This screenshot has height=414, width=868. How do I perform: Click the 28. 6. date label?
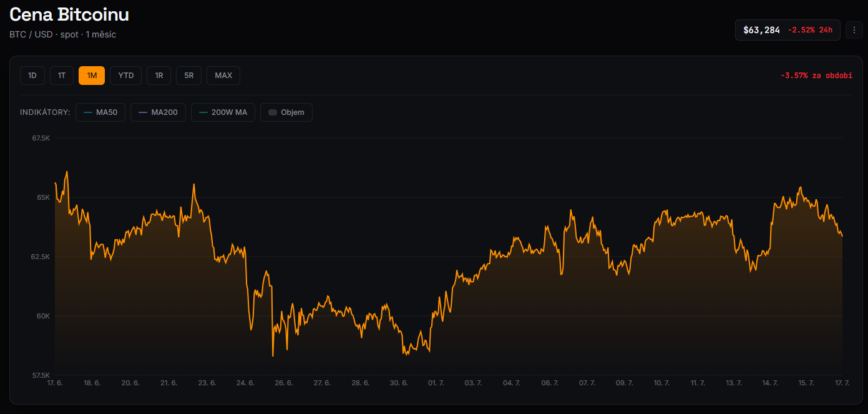[361, 383]
